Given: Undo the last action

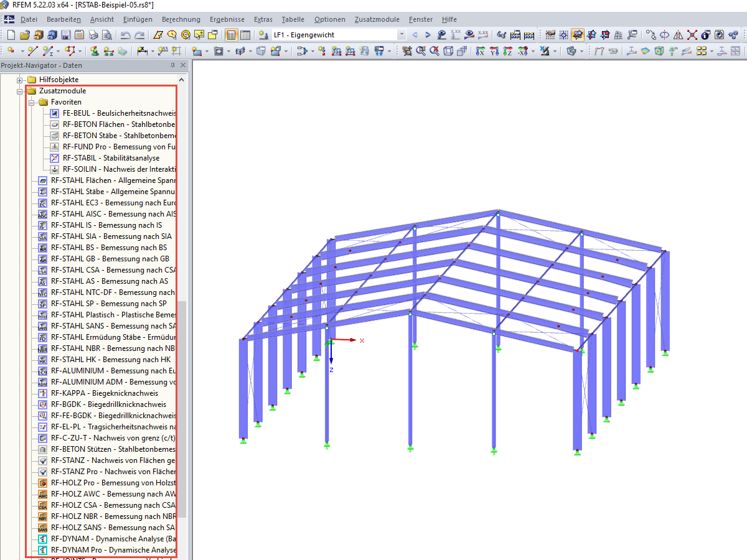Looking at the screenshot, I should tap(125, 35).
